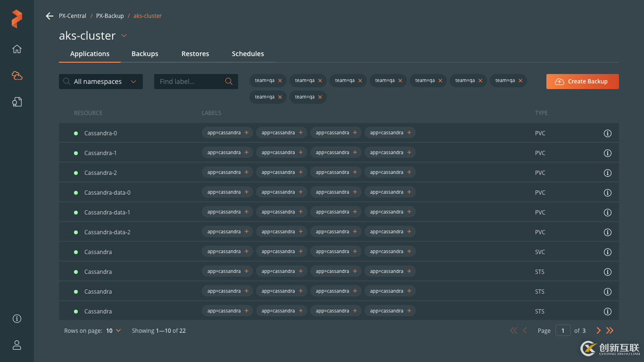This screenshot has width=644, height=362.
Task: Select the Cassandra-data-2 resource name
Action: pyautogui.click(x=107, y=232)
